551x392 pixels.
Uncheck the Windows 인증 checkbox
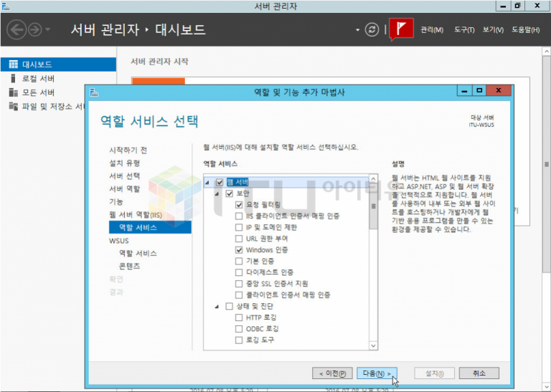click(x=239, y=250)
